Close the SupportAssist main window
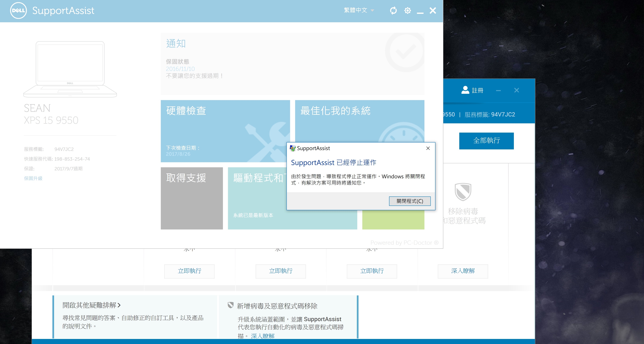The width and height of the screenshot is (644, 344). click(433, 11)
